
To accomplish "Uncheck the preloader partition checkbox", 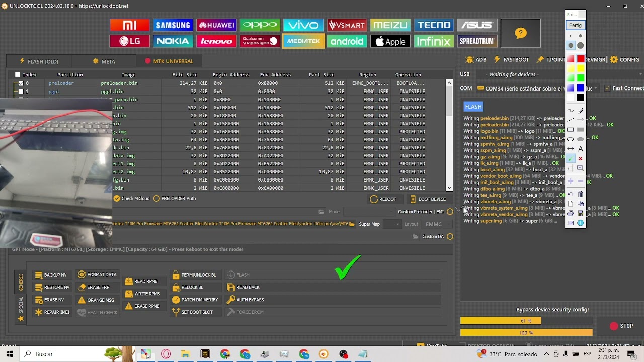I will point(21,83).
